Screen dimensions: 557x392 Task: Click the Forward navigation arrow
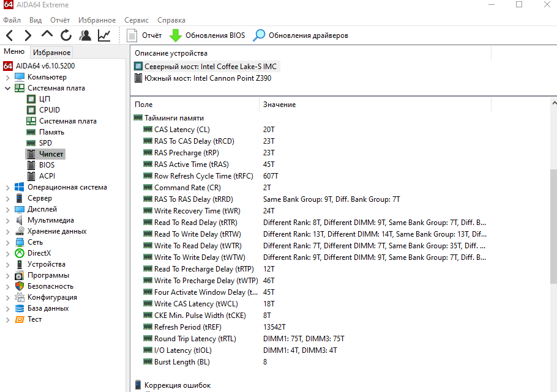click(28, 35)
